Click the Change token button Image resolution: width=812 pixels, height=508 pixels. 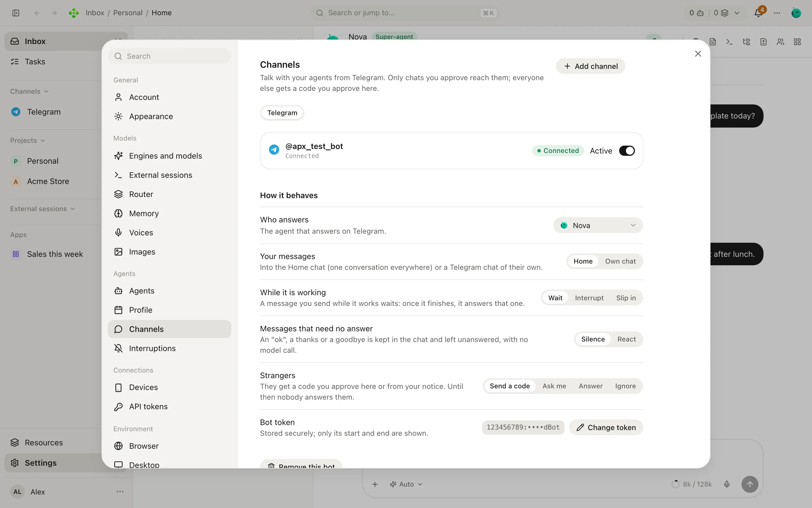pyautogui.click(x=606, y=427)
